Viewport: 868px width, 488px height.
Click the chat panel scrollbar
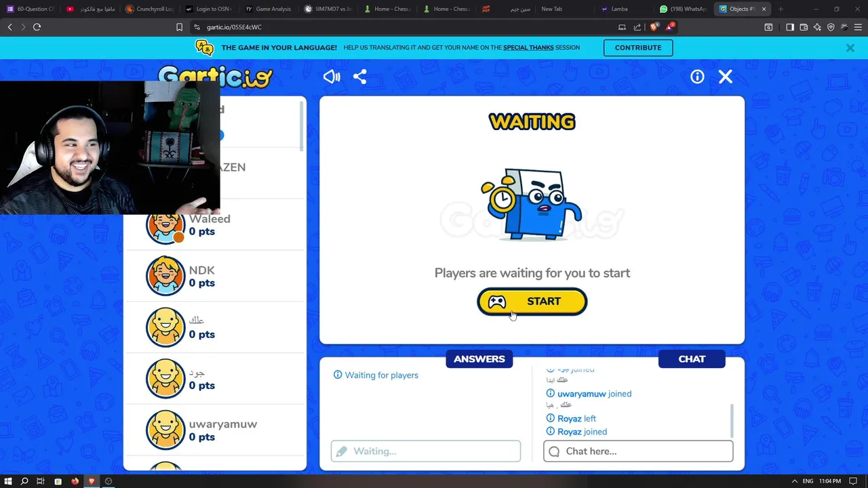coord(731,421)
